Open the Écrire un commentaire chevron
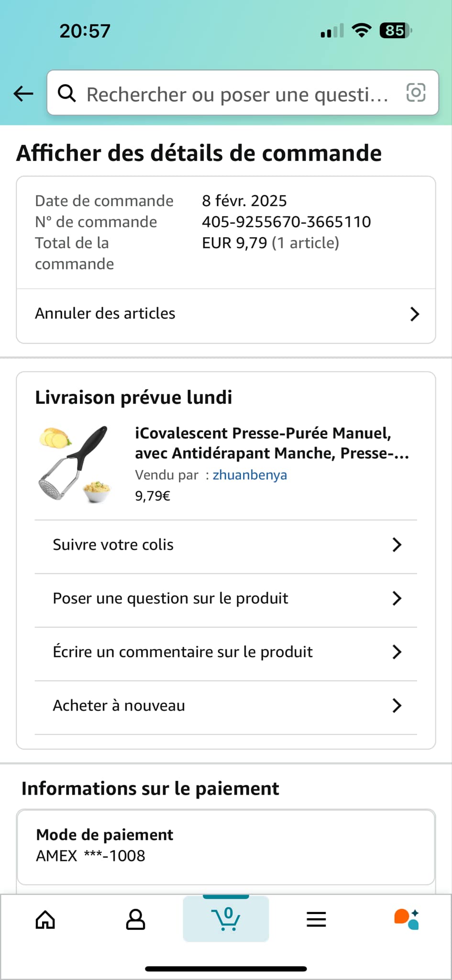This screenshot has height=980, width=452. (397, 652)
